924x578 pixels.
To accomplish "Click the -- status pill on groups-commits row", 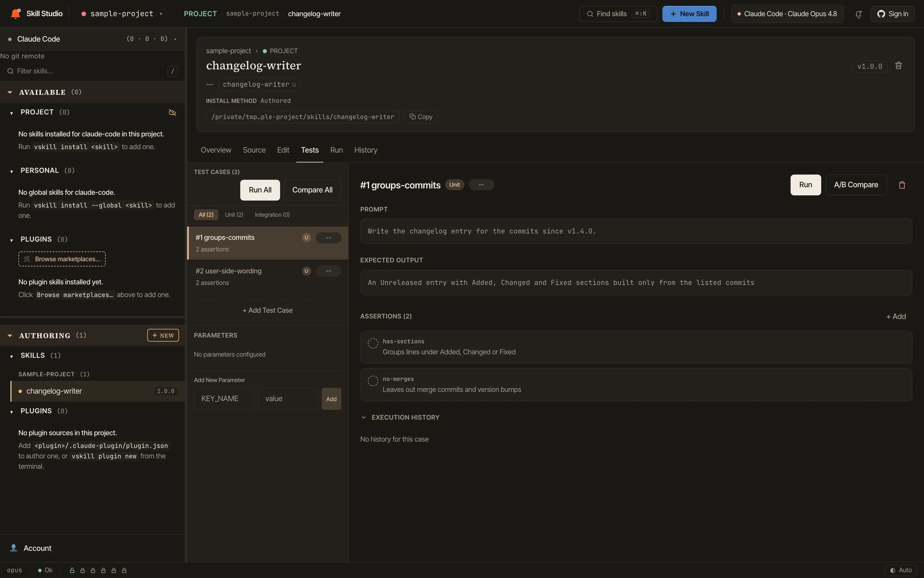I will coord(328,238).
